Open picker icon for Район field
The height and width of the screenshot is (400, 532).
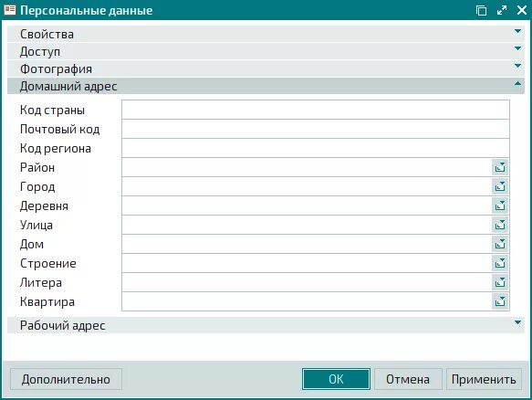coord(500,167)
